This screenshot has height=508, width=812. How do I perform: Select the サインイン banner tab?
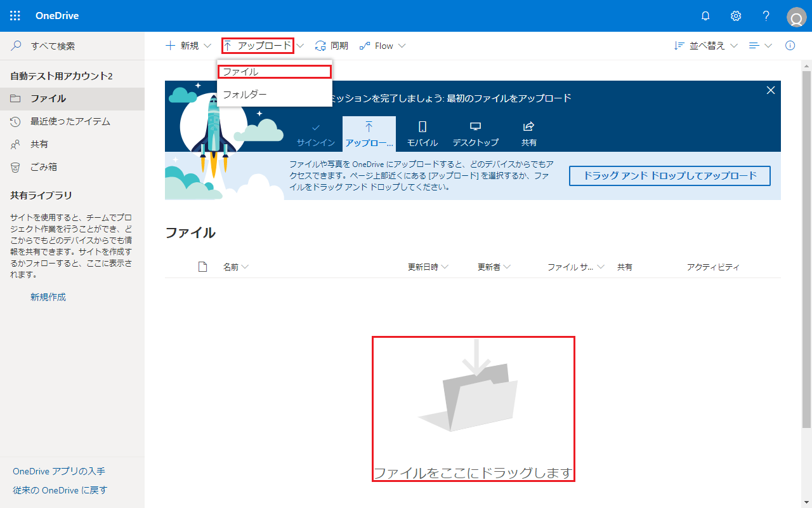pos(316,134)
